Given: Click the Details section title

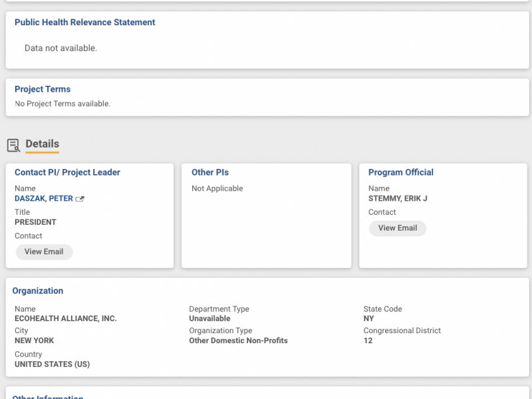Looking at the screenshot, I should click(x=42, y=144).
